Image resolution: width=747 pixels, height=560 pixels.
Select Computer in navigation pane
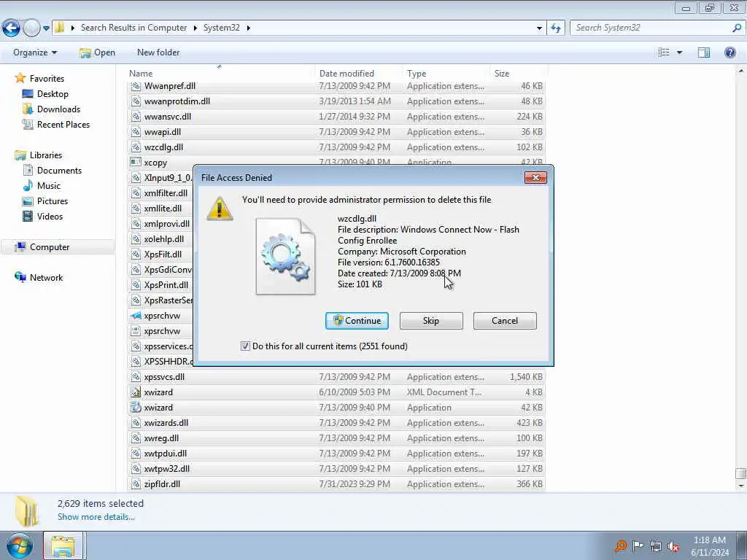(x=50, y=246)
